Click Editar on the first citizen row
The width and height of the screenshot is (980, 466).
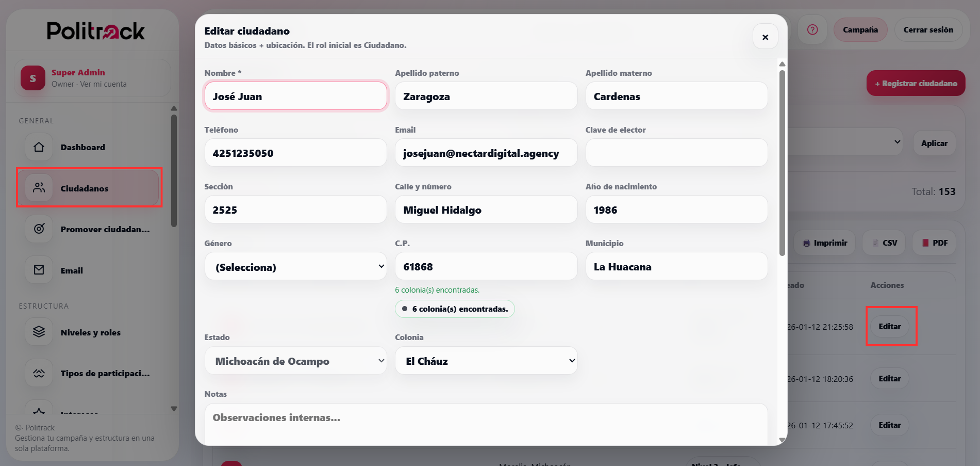click(890, 326)
